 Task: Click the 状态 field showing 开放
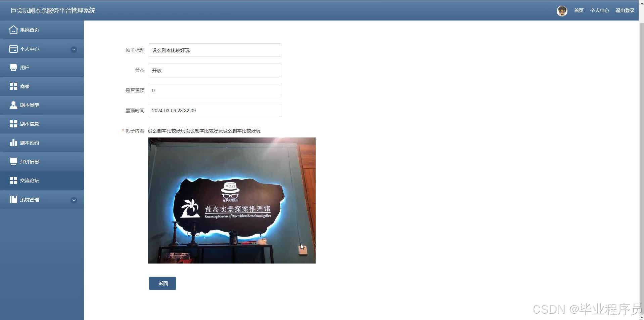(215, 70)
